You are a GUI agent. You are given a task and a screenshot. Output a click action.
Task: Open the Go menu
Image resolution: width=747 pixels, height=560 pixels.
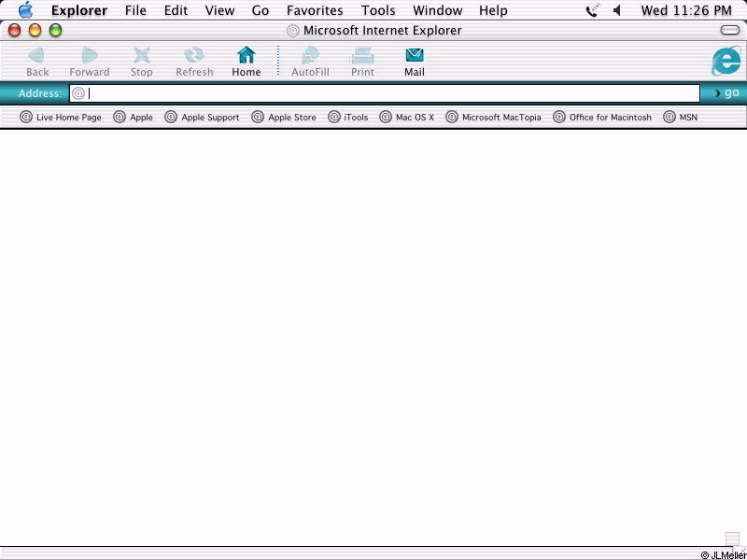pos(261,10)
